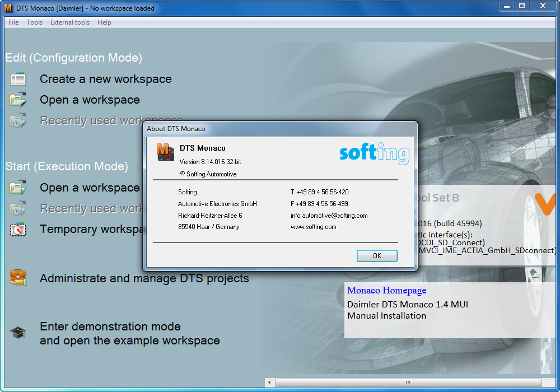Click the graduation cap demonstration mode icon
The image size is (560, 392).
click(x=17, y=332)
